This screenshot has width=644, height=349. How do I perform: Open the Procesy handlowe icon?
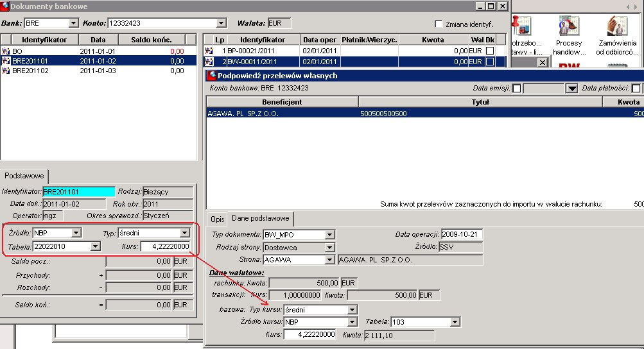pyautogui.click(x=569, y=36)
